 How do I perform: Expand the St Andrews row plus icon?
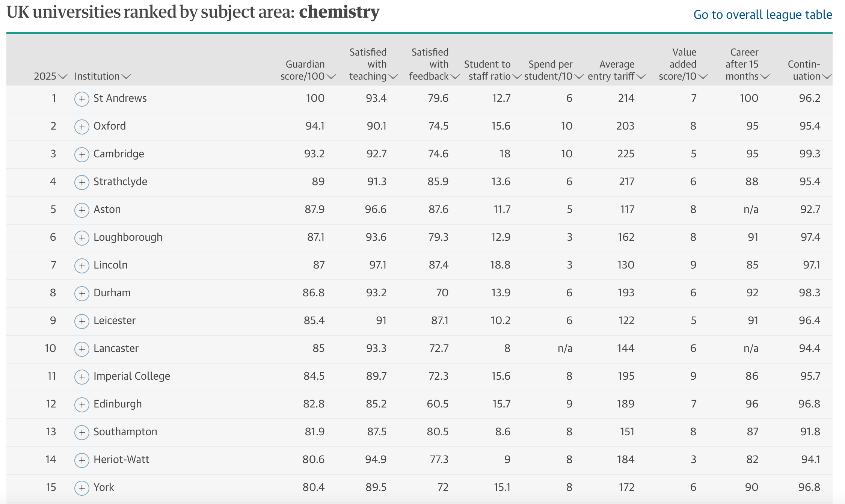pyautogui.click(x=81, y=99)
